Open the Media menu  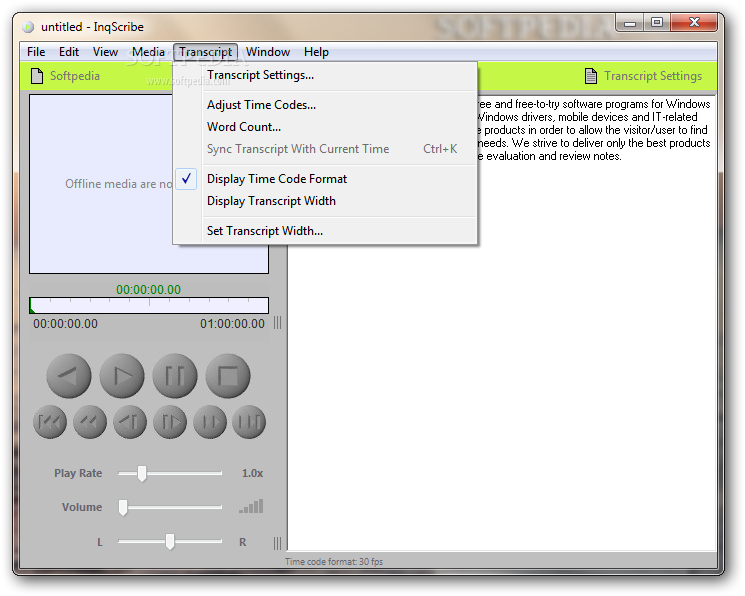(x=148, y=52)
